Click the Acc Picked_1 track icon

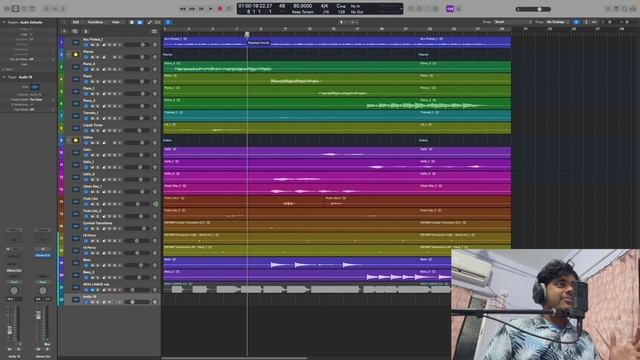pos(76,42)
